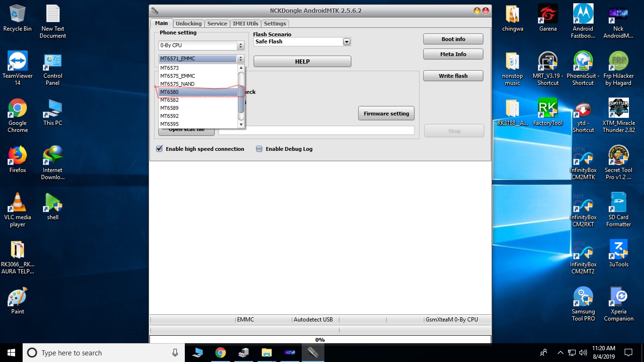Toggle Enable high speed connection checkbox
Image resolution: width=644 pixels, height=362 pixels.
pyautogui.click(x=159, y=149)
